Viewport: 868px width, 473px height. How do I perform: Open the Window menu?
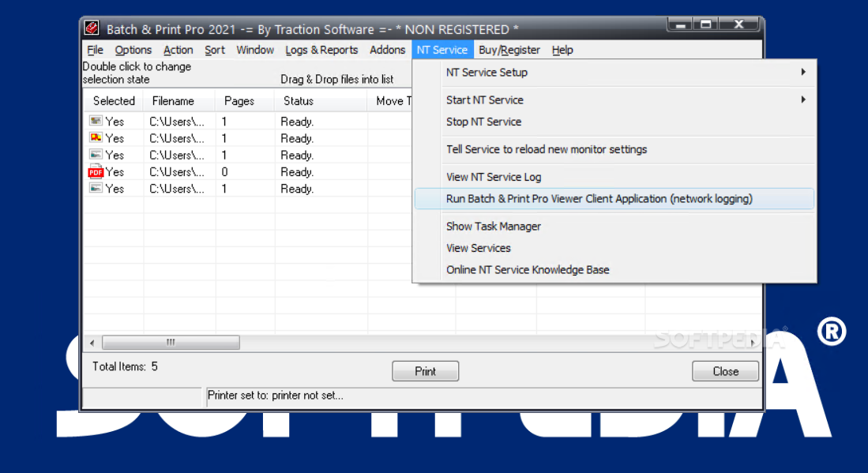(x=255, y=50)
